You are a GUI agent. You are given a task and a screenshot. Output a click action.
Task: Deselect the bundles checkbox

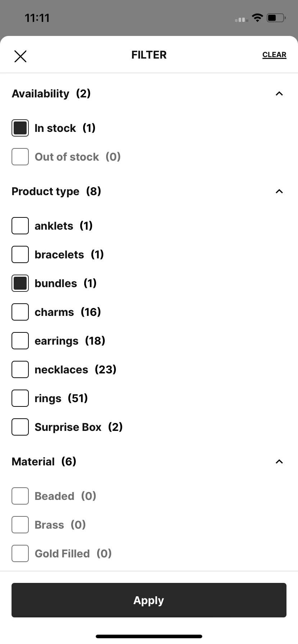20,283
